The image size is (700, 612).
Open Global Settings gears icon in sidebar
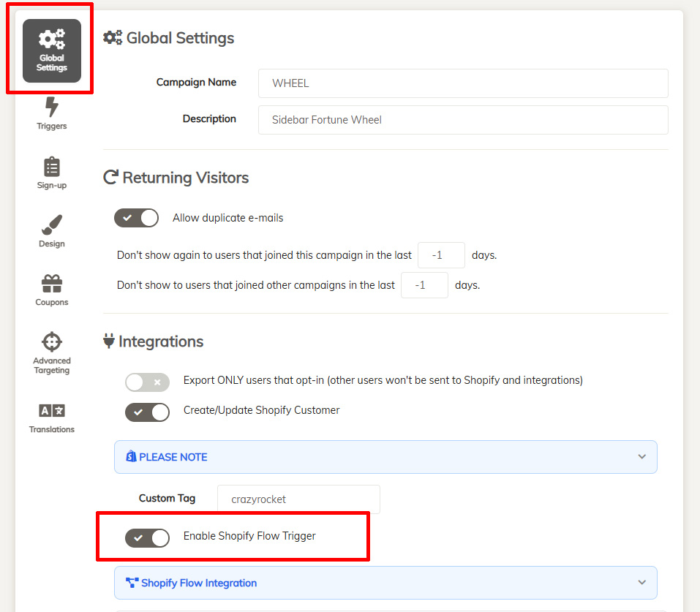(x=52, y=39)
